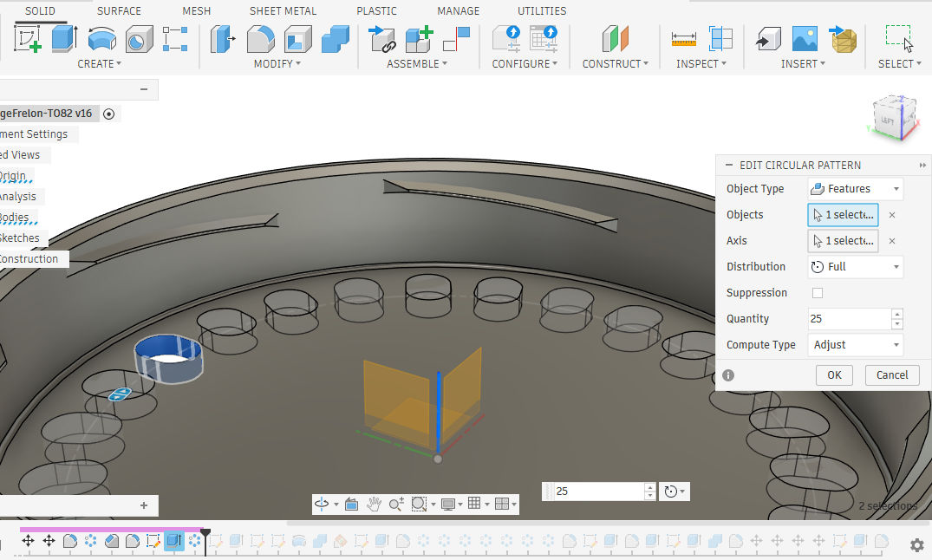932x560 pixels.
Task: Cancel the circular pattern edit
Action: [892, 375]
